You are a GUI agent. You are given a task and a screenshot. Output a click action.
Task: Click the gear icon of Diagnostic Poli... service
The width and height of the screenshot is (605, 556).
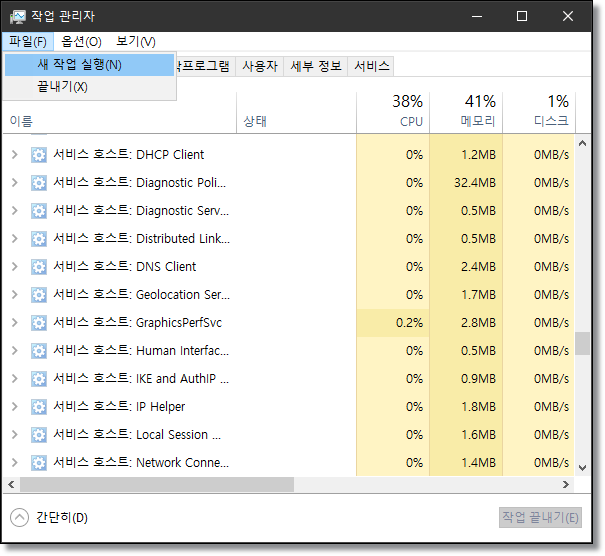click(39, 183)
